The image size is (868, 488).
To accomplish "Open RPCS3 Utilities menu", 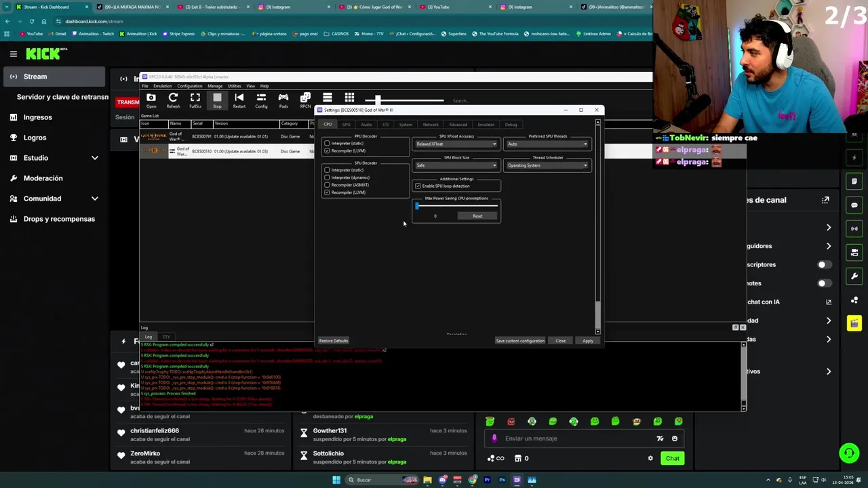I will pyautogui.click(x=234, y=86).
